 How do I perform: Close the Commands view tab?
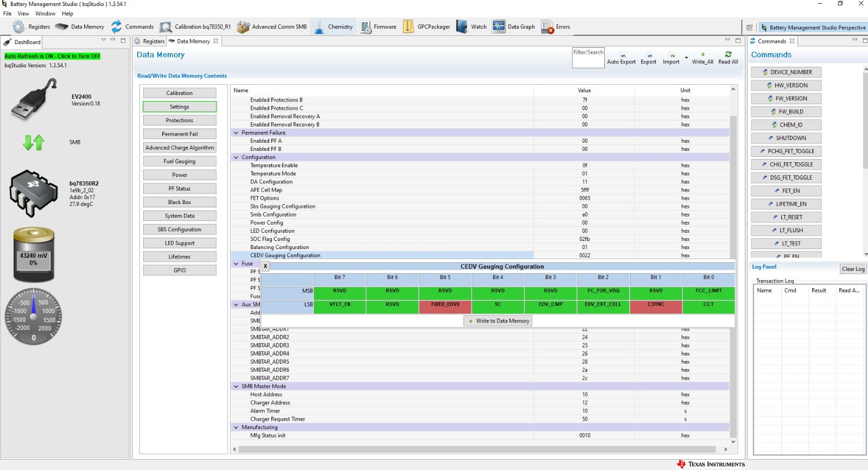pos(792,41)
